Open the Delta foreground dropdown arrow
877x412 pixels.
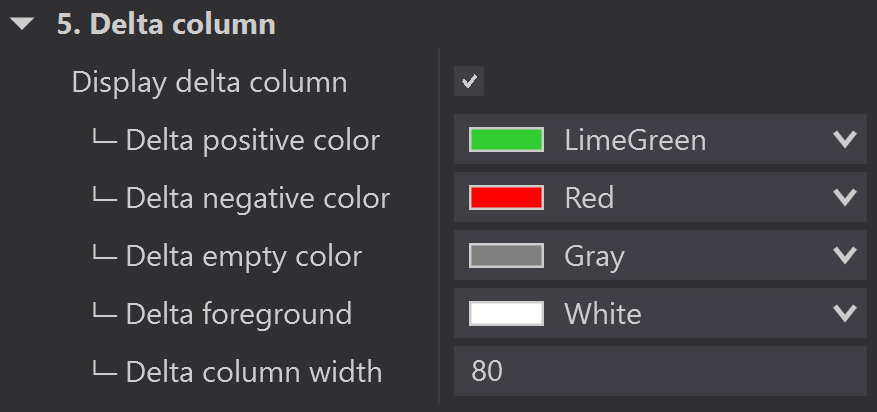click(x=844, y=314)
